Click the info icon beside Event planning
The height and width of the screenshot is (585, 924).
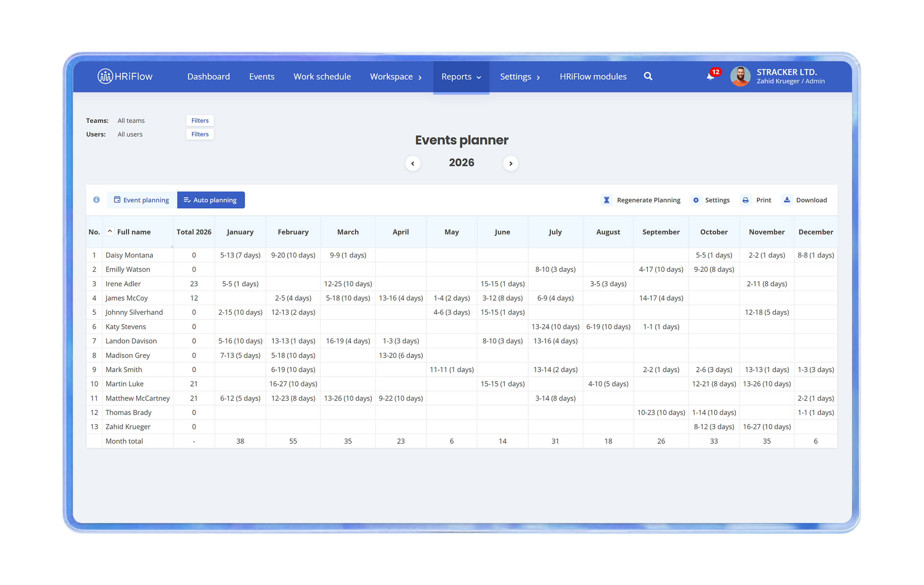(96, 200)
